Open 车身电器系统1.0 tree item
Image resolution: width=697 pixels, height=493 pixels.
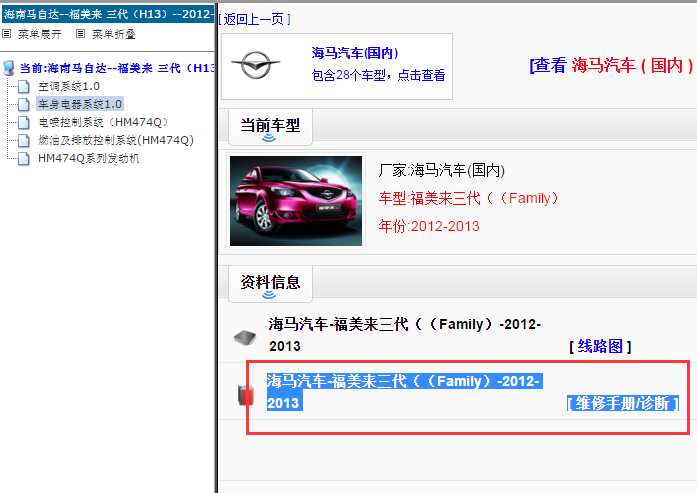(80, 104)
